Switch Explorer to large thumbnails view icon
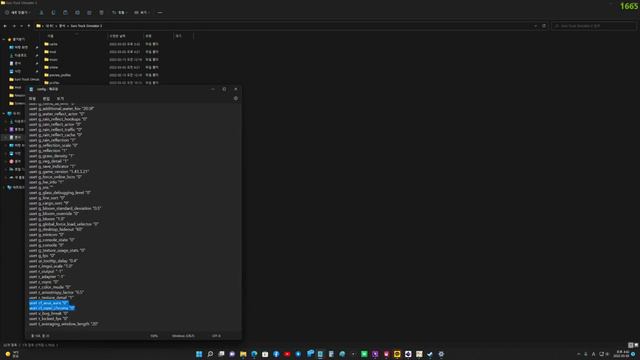 coord(636,345)
